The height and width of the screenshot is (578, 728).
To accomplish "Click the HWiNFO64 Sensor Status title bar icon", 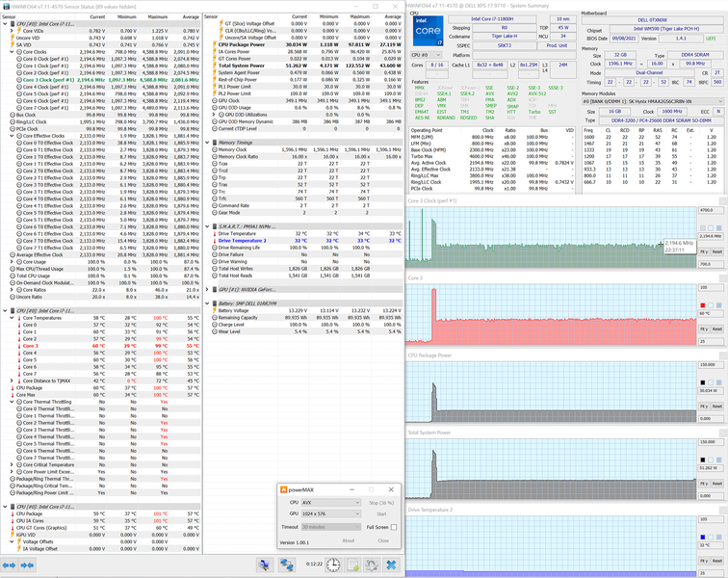I will 6,7.
